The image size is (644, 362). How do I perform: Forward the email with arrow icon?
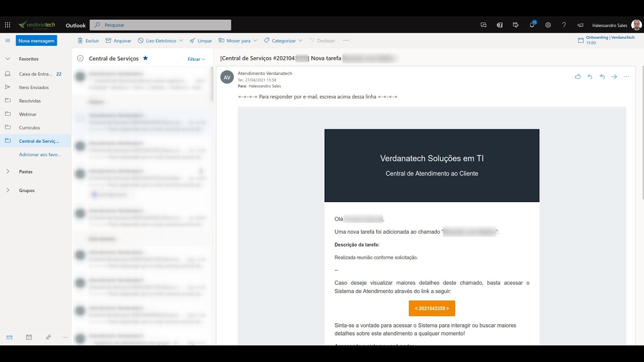pyautogui.click(x=614, y=77)
